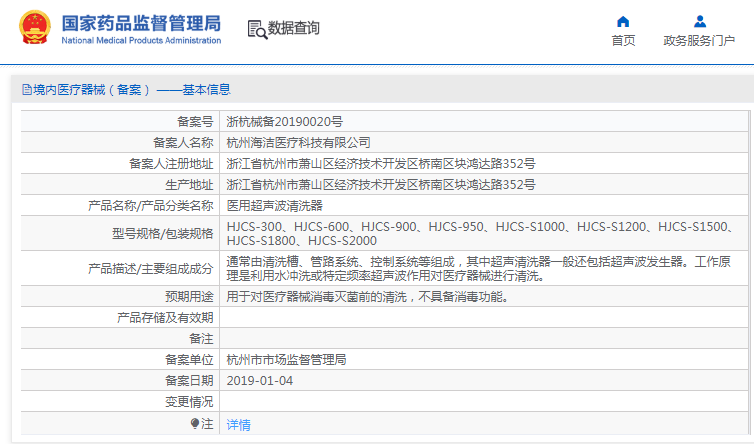
Task: Click the document icon before 境内医疗器械
Action: (x=26, y=89)
